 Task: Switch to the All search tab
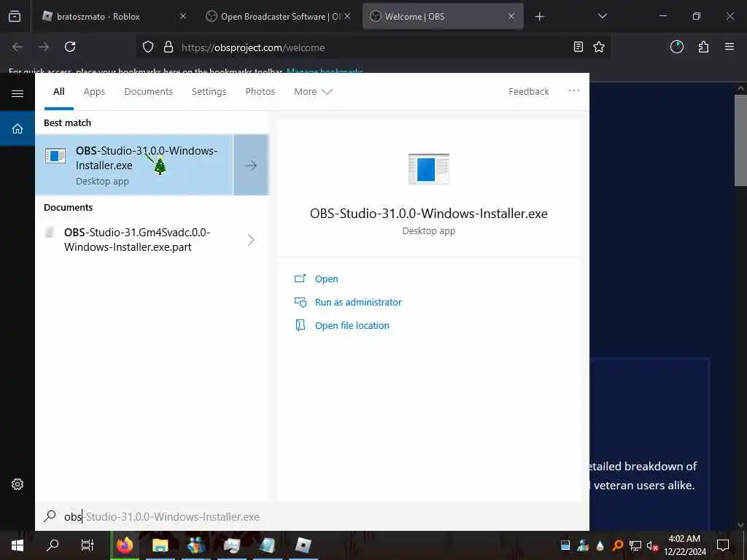tap(59, 91)
